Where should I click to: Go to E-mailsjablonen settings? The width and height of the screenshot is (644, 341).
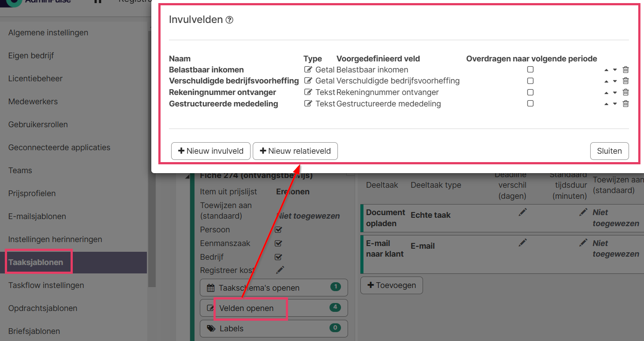coord(37,216)
